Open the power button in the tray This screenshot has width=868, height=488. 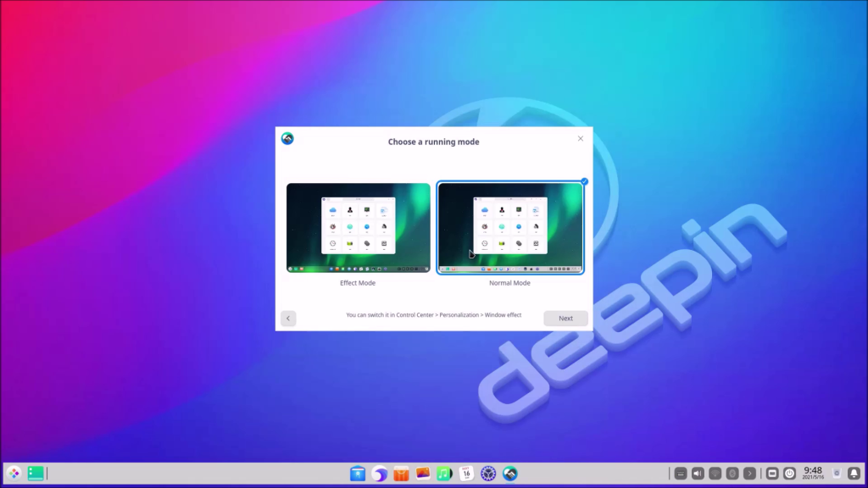pos(790,474)
